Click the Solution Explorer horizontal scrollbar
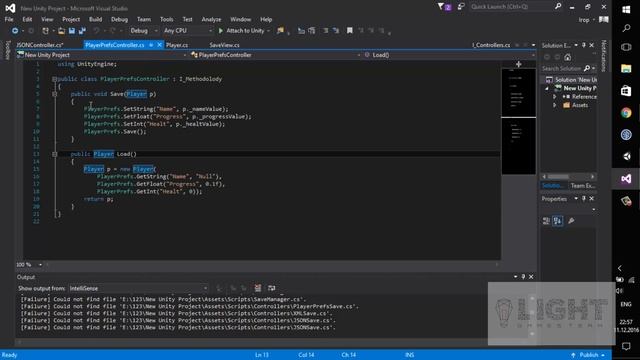Screen dimensions: 640x360 pyautogui.click(x=568, y=177)
